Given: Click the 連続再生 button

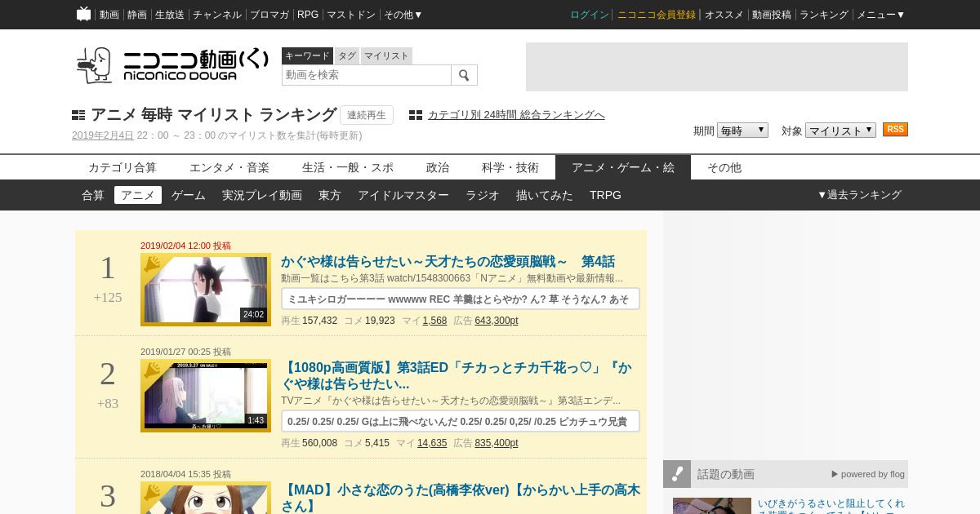Looking at the screenshot, I should point(367,115).
